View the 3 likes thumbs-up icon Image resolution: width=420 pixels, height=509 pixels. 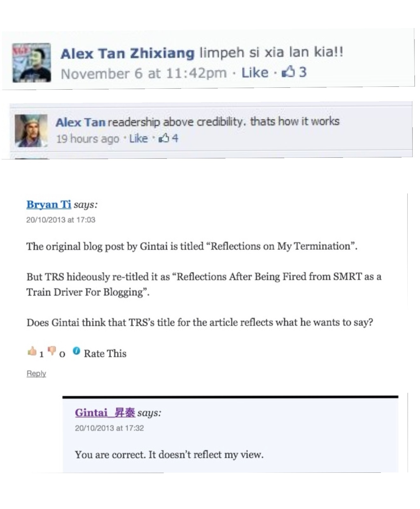pyautogui.click(x=289, y=72)
